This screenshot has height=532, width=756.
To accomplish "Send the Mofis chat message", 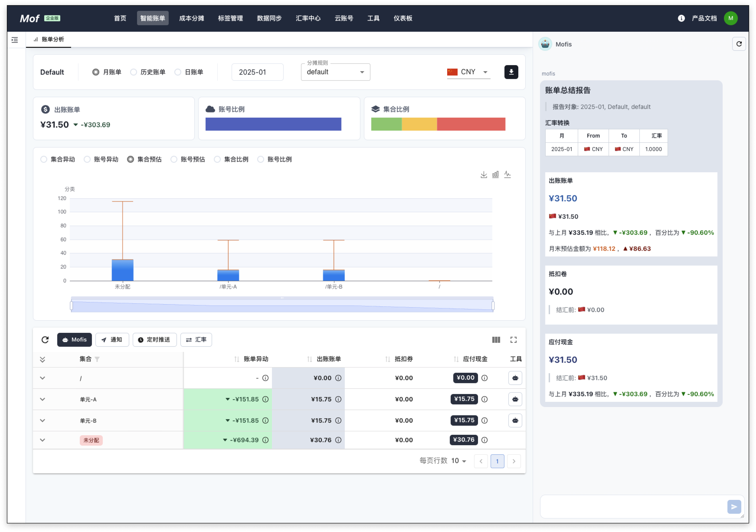I will (x=734, y=507).
